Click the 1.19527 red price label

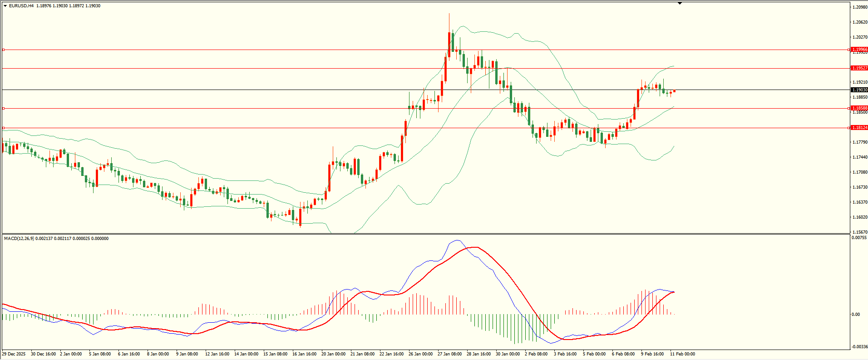coord(859,68)
